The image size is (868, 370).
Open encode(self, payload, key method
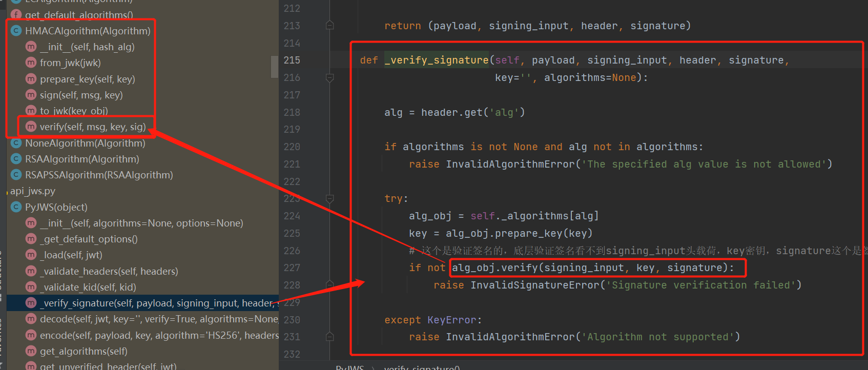coord(159,335)
